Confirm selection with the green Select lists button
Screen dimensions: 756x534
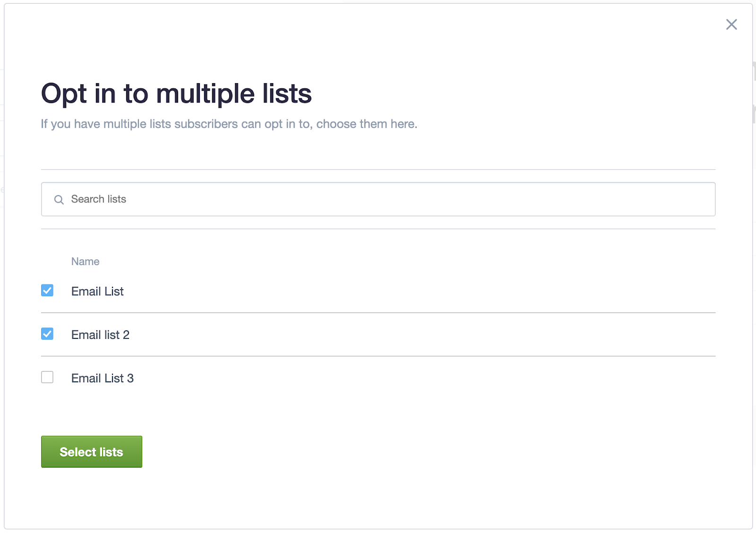click(x=92, y=452)
